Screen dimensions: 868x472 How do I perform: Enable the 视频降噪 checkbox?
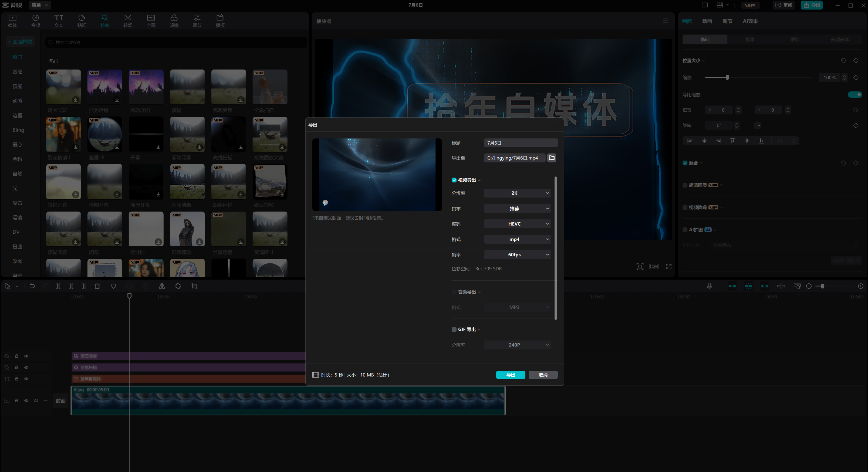tap(685, 207)
